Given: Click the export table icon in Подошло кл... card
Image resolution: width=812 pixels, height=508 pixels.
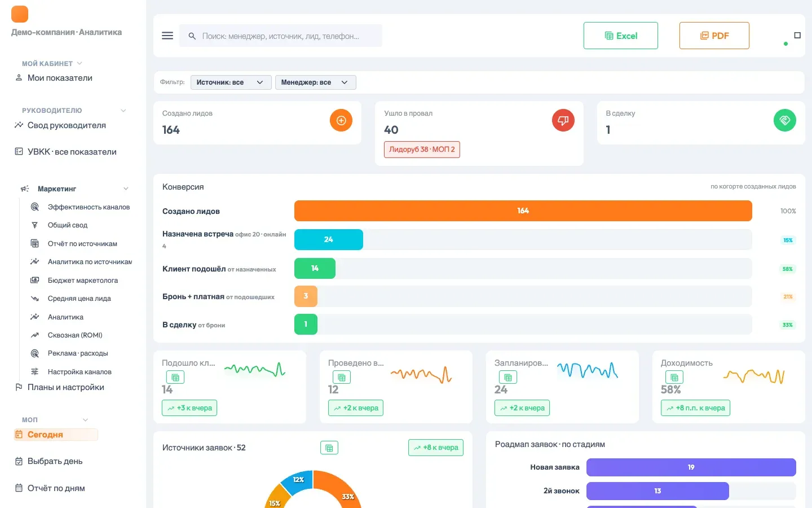Looking at the screenshot, I should (175, 377).
